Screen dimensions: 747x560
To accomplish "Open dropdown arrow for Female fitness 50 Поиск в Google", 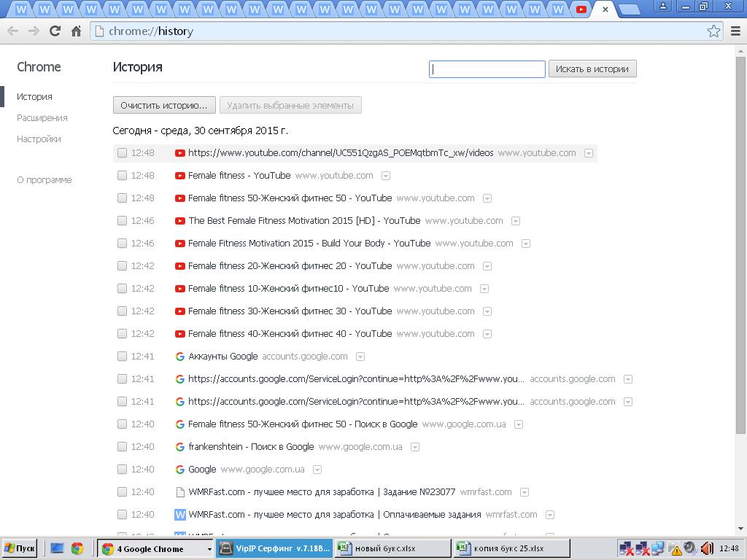I will (519, 425).
